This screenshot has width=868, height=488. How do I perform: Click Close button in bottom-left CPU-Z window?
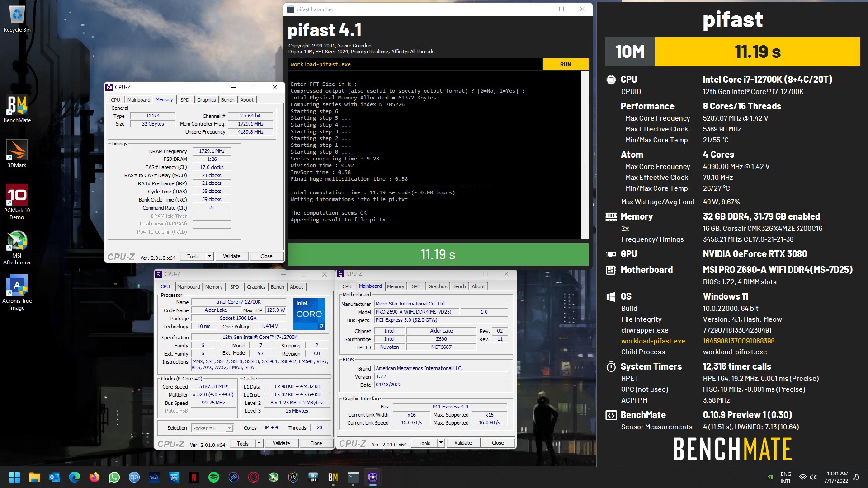tap(316, 443)
